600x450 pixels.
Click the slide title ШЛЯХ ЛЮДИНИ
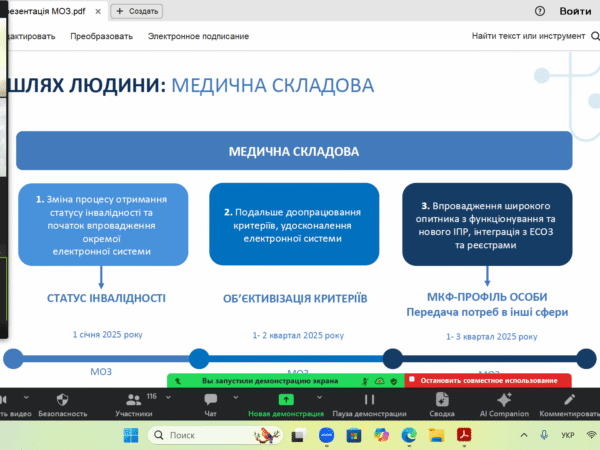point(86,85)
